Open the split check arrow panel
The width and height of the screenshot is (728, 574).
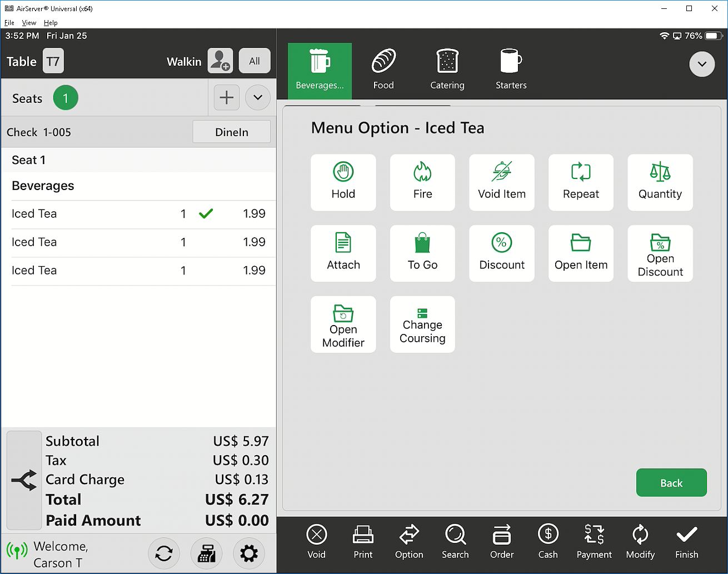[x=24, y=480]
